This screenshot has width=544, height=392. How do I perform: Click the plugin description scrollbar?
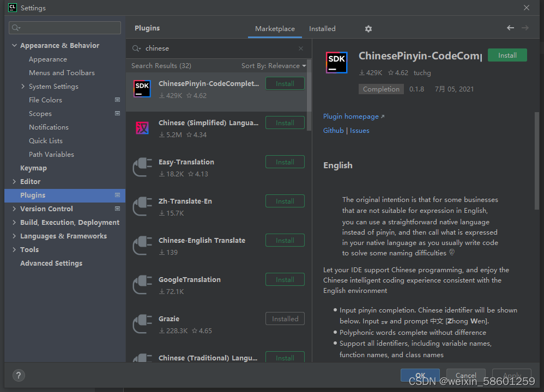[537, 161]
